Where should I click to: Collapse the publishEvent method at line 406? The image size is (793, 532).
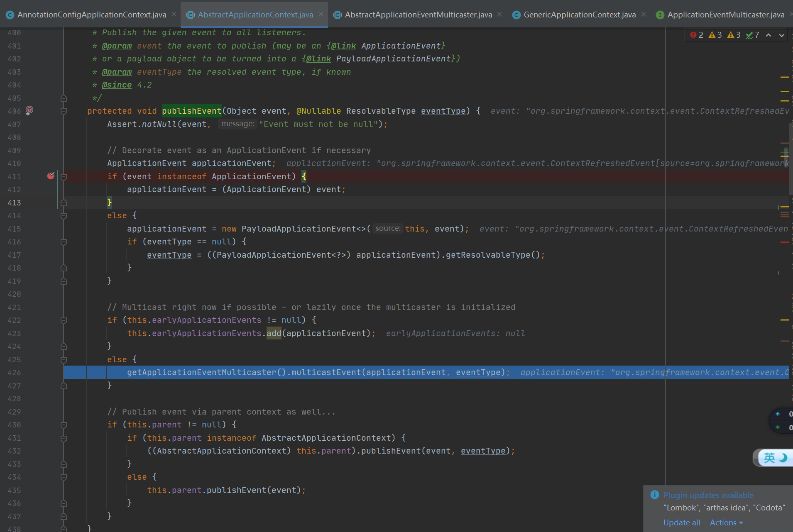(x=64, y=111)
